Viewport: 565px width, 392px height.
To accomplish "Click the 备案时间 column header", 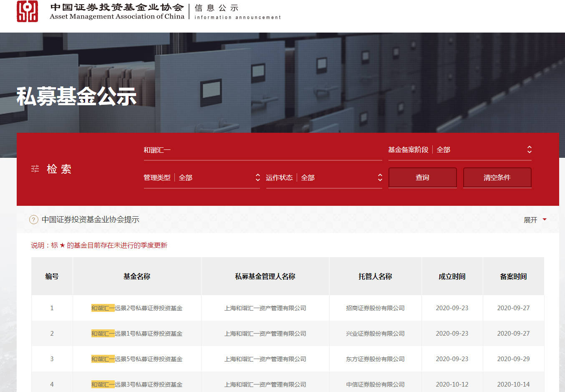I will click(x=514, y=276).
